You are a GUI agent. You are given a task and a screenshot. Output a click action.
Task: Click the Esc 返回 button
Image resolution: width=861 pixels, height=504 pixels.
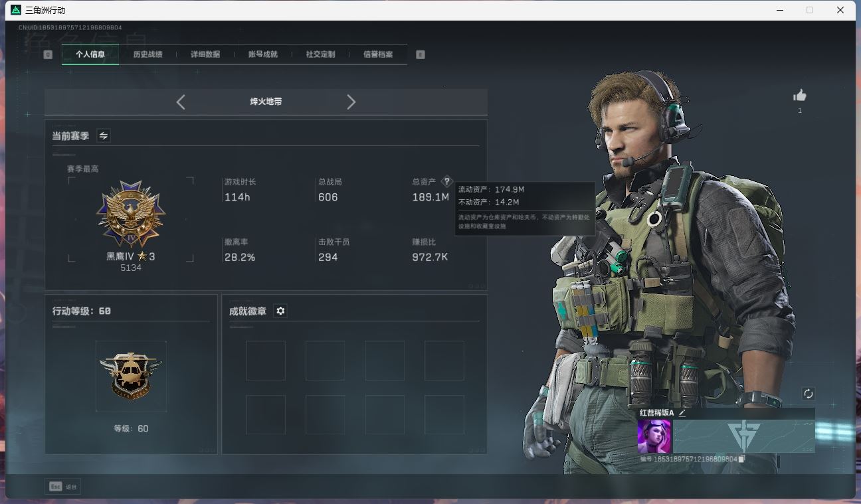pos(63,487)
